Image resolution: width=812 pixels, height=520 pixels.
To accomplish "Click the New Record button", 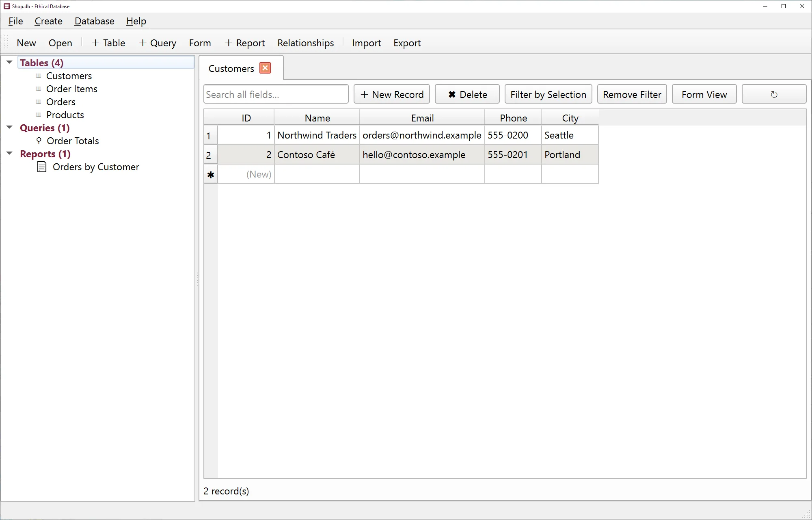I will [x=392, y=94].
